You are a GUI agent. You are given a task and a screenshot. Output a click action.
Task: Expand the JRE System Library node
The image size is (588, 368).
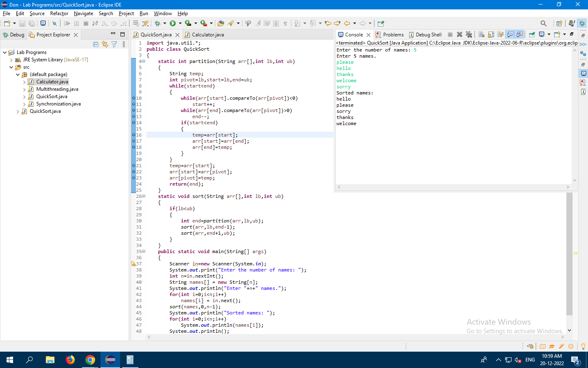(x=11, y=60)
